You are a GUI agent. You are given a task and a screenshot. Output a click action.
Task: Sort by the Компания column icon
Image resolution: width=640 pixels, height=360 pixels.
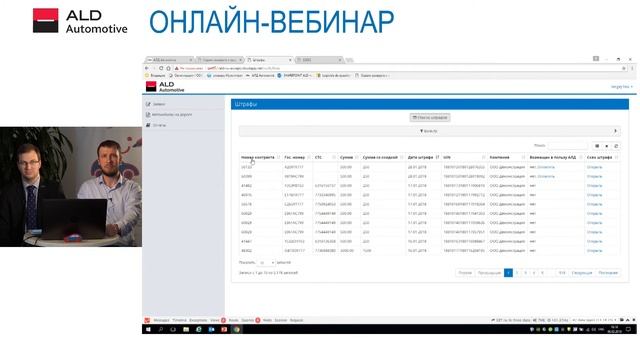[523, 157]
